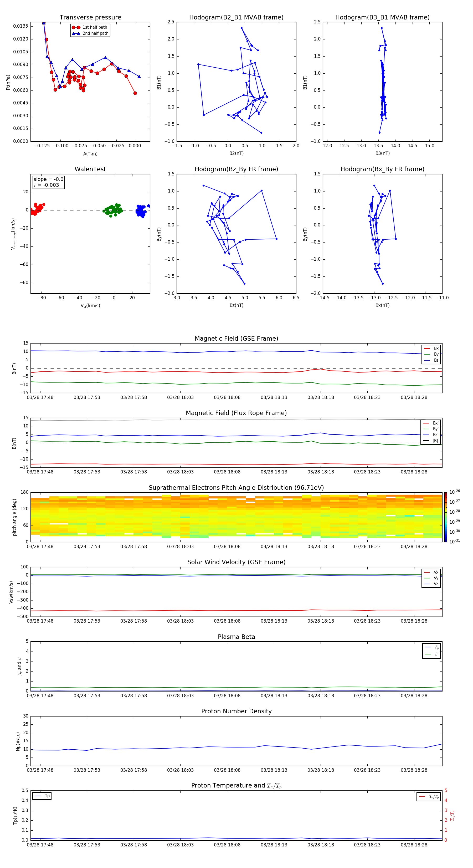Click 'Solar Wind Velocity (GSE Frame)' title
This screenshot has height=868, width=473.
[x=236, y=562]
